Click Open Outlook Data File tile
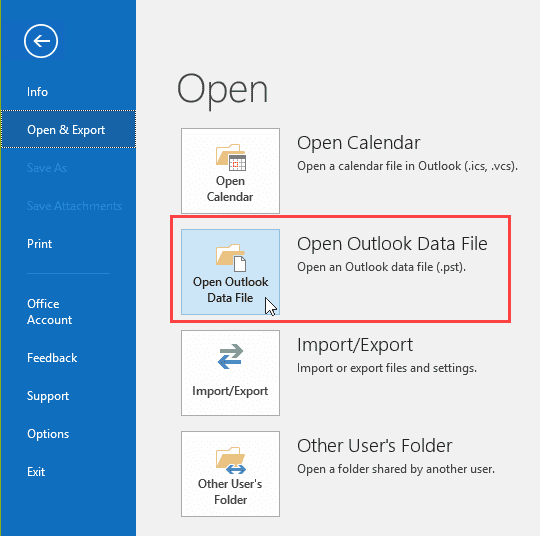The width and height of the screenshot is (540, 536). [x=230, y=272]
